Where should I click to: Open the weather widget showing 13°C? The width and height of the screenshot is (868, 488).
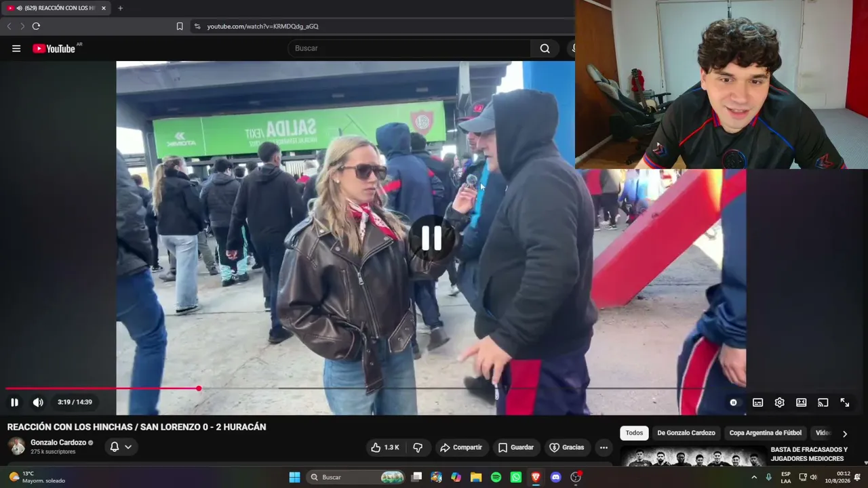coord(38,477)
